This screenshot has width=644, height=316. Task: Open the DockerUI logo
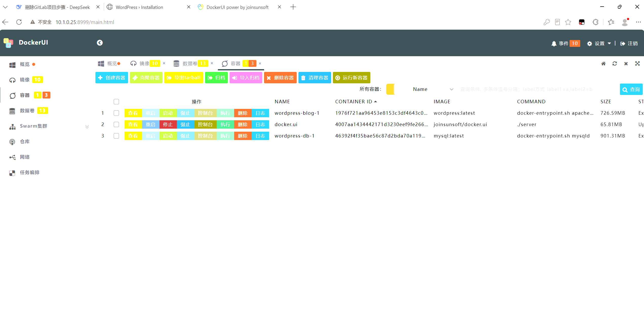(x=26, y=43)
